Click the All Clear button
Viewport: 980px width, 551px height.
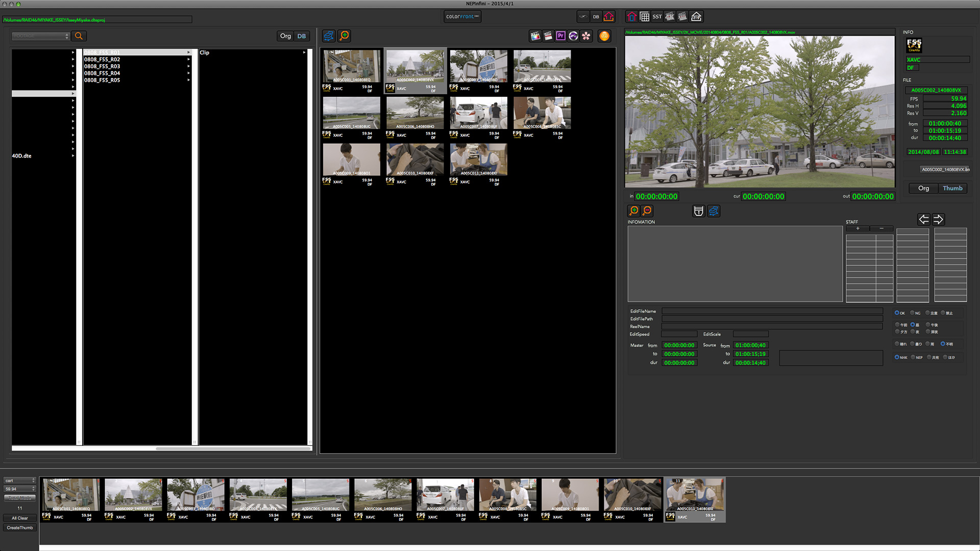(x=20, y=518)
